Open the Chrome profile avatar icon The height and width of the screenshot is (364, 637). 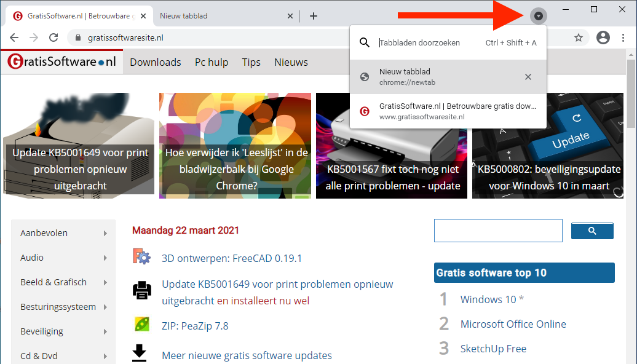click(603, 38)
